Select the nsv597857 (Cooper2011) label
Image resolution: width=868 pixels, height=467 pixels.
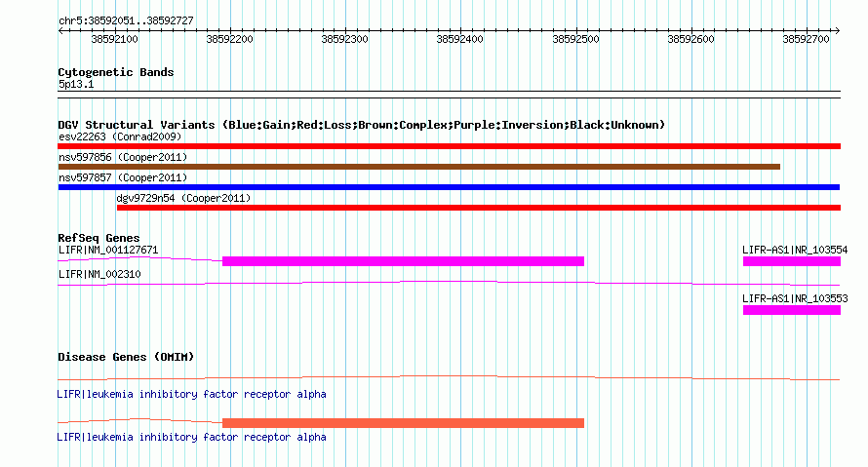tap(123, 177)
